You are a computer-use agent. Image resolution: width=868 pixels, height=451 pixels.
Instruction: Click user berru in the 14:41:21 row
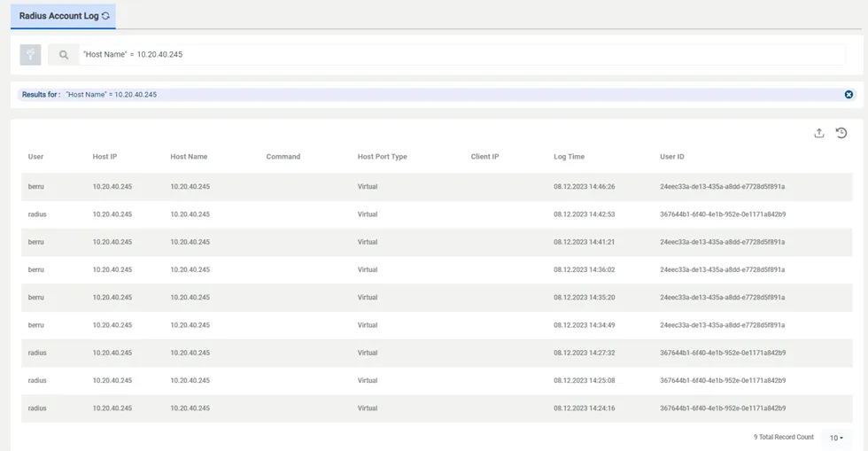[36, 242]
